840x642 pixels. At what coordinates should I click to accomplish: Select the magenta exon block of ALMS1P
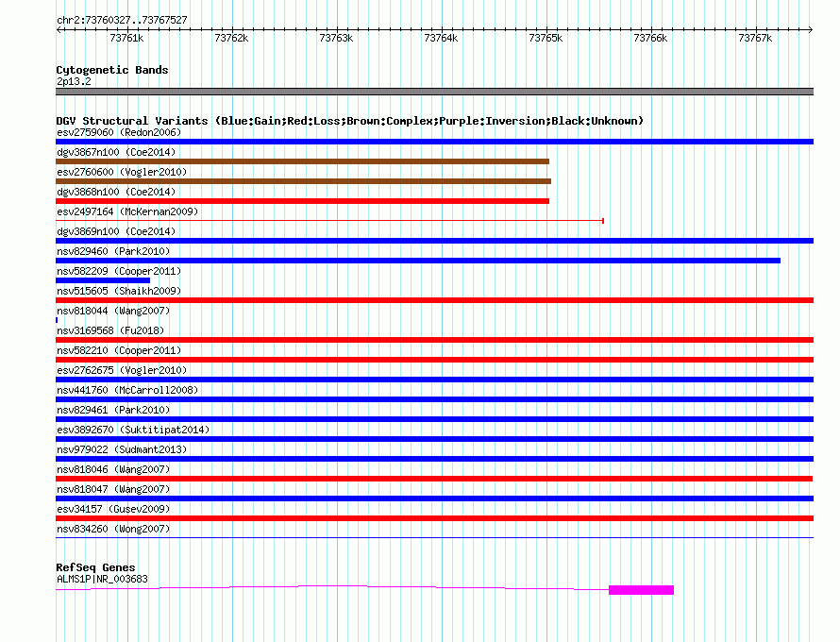click(641, 590)
